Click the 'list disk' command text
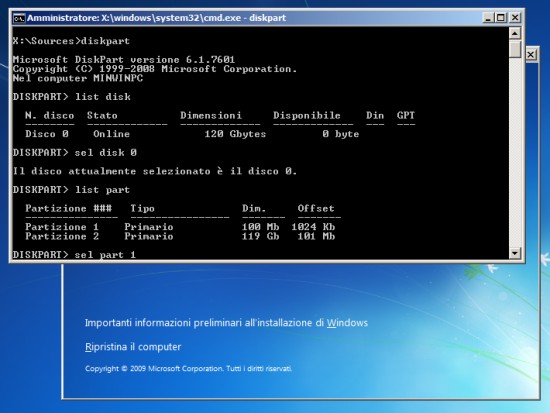 tap(103, 97)
